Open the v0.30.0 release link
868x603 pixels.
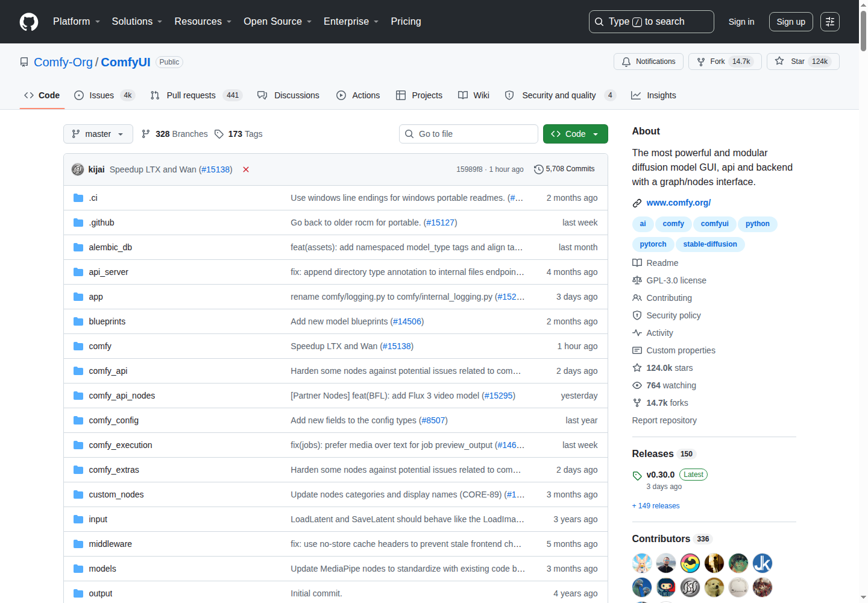point(661,475)
